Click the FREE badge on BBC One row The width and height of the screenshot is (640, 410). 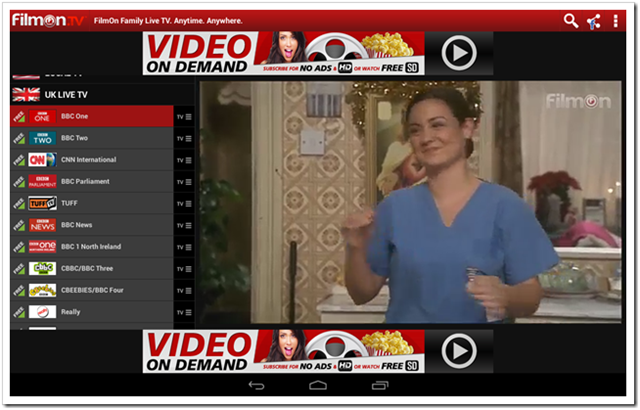tap(19, 117)
